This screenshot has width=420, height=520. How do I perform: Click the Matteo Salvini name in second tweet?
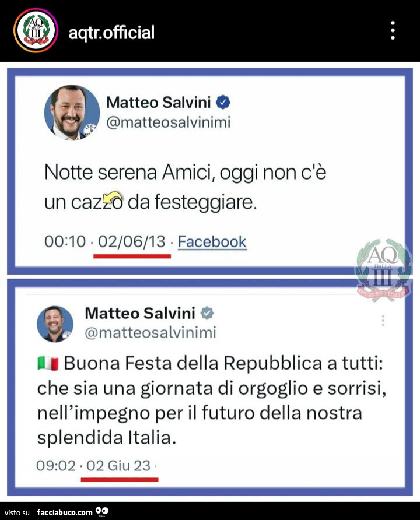pos(140,313)
